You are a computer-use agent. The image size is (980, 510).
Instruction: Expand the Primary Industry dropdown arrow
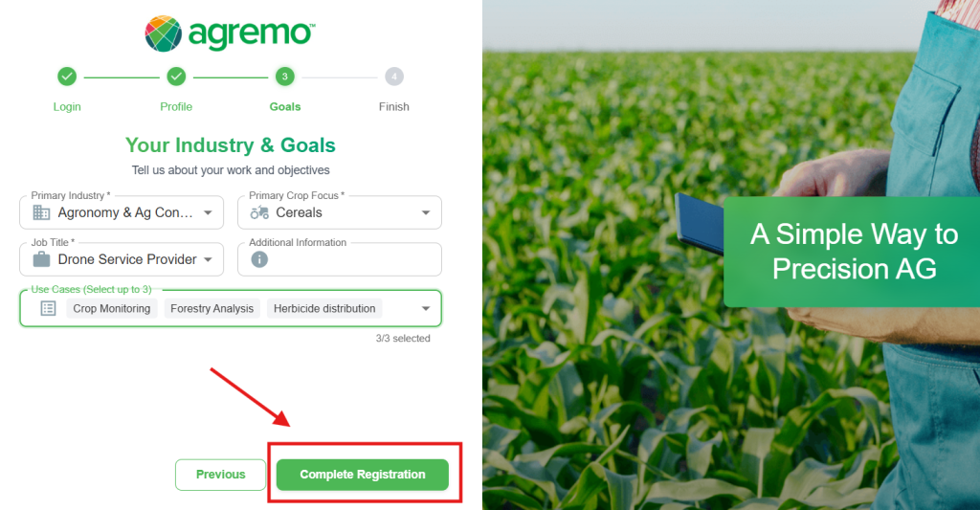(208, 212)
